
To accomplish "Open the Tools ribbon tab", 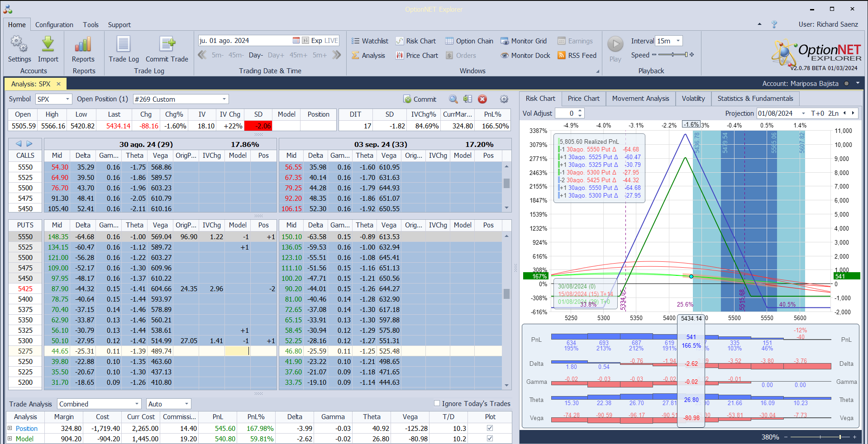I will [91, 25].
